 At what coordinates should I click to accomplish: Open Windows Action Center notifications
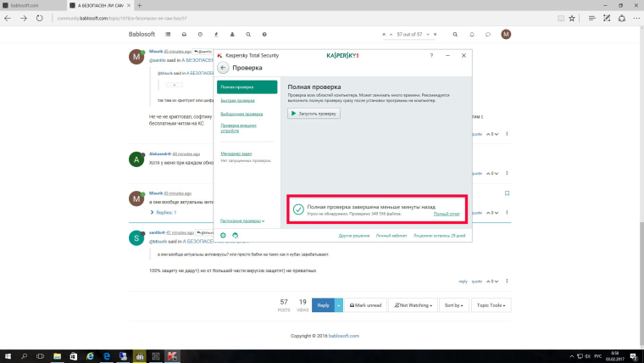coord(634,356)
